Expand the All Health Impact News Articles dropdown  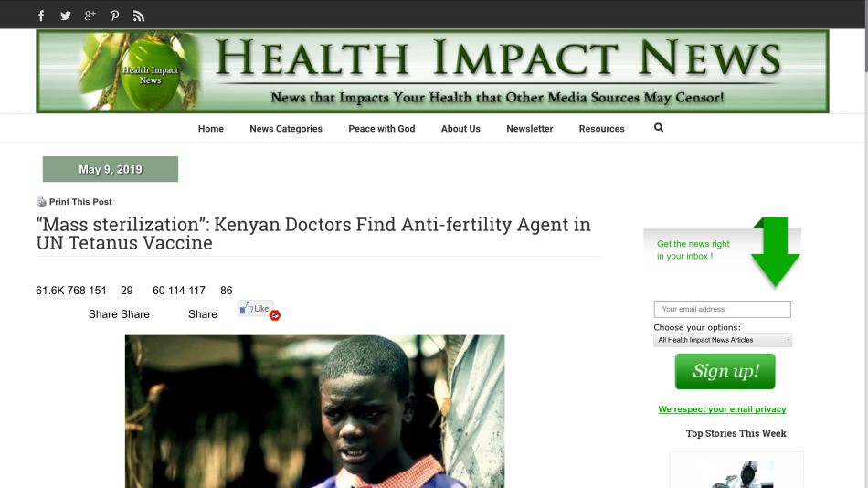point(723,340)
